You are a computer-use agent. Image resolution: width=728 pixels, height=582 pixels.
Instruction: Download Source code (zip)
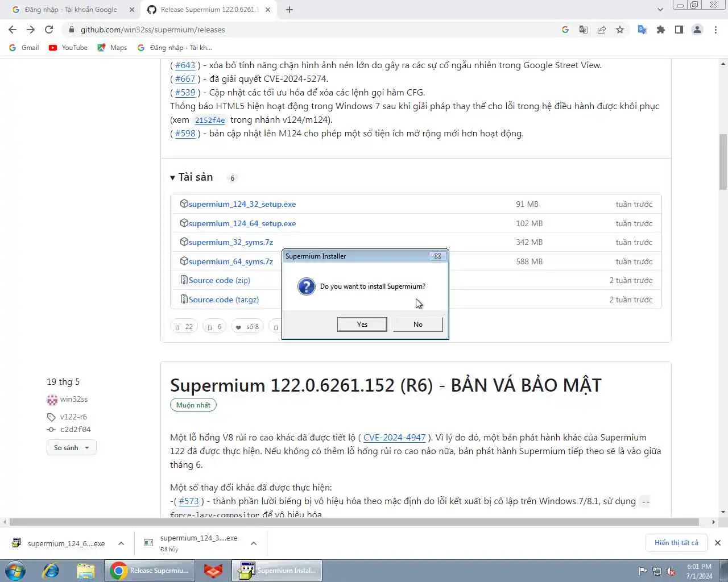coord(220,280)
